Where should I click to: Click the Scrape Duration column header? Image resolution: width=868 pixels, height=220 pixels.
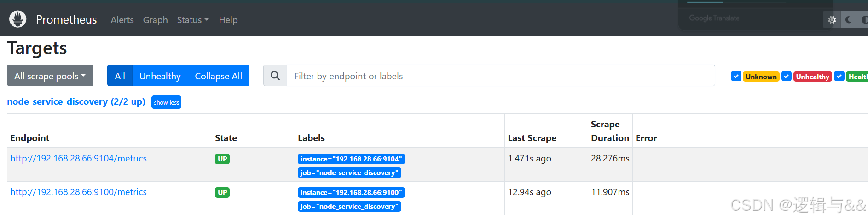610,131
